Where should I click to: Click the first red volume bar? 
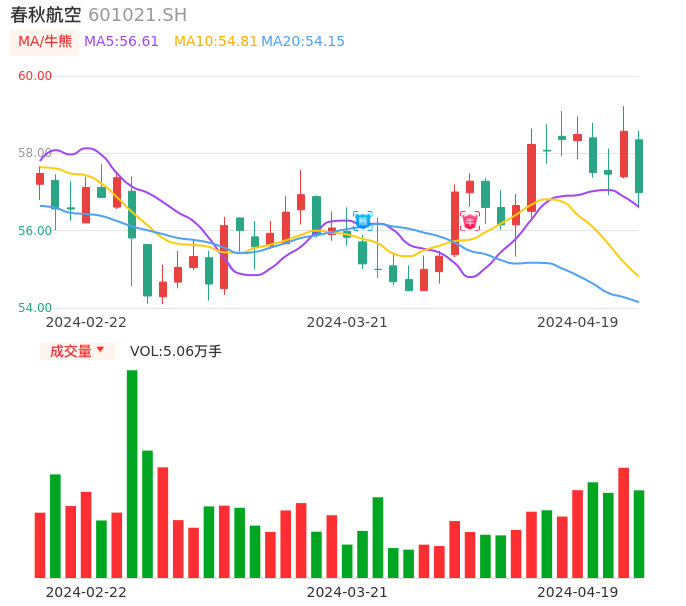[40, 545]
